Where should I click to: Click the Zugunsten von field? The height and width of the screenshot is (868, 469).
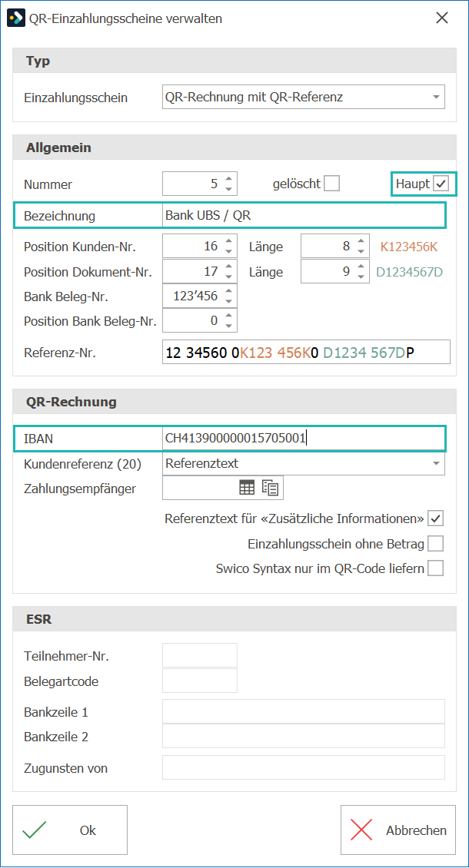point(303,767)
